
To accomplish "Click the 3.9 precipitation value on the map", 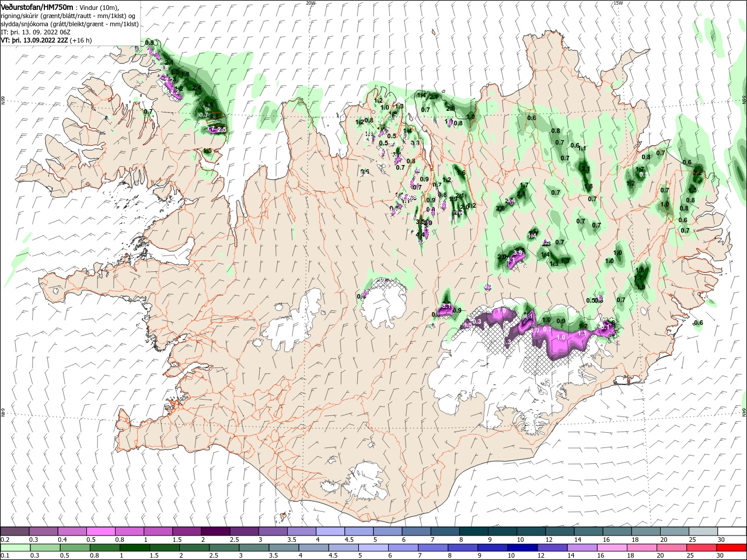I will (x=518, y=253).
